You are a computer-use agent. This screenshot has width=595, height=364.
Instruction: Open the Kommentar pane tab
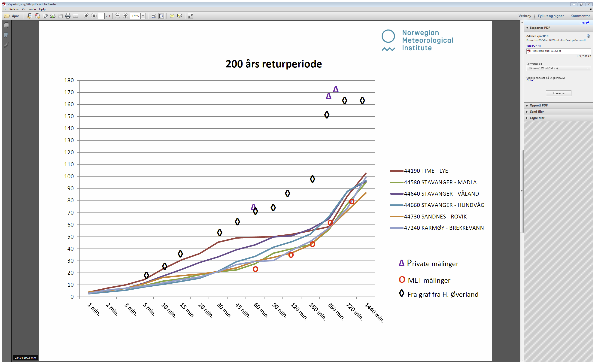580,16
